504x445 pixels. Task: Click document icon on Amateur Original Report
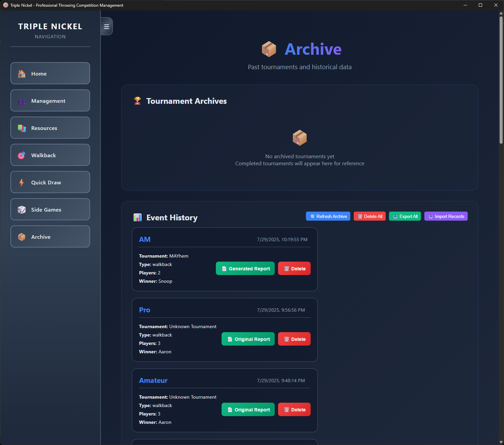pos(230,410)
